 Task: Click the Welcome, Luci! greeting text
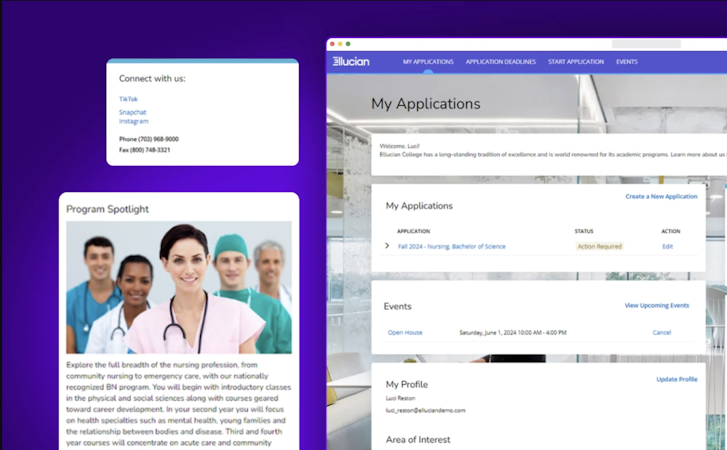(x=400, y=146)
